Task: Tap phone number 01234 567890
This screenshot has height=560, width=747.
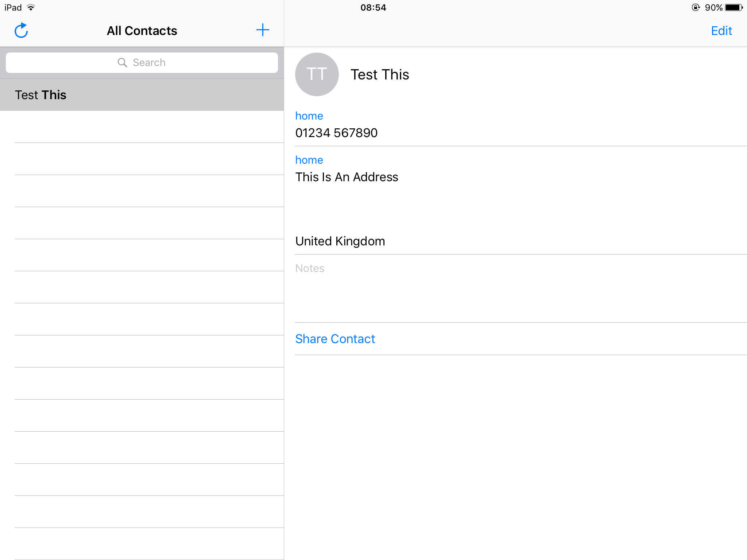Action: coord(336,133)
